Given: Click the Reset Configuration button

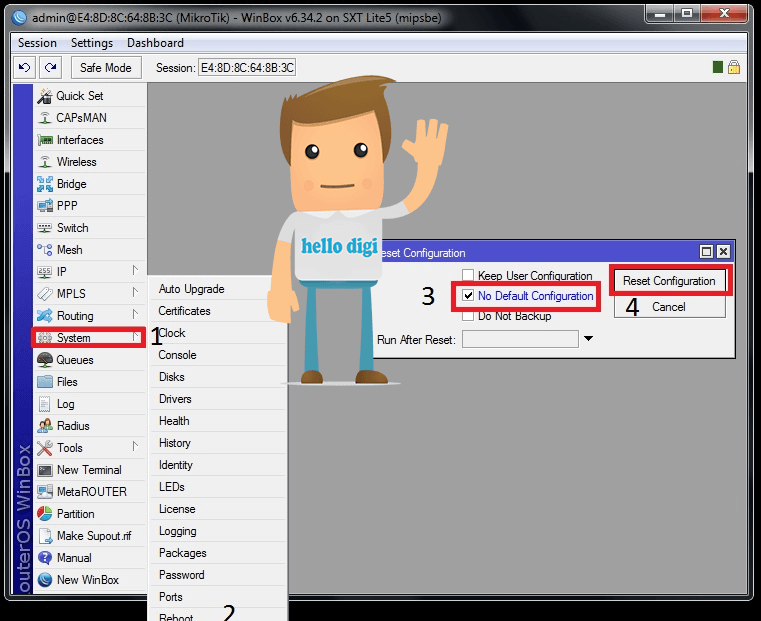Looking at the screenshot, I should click(669, 281).
